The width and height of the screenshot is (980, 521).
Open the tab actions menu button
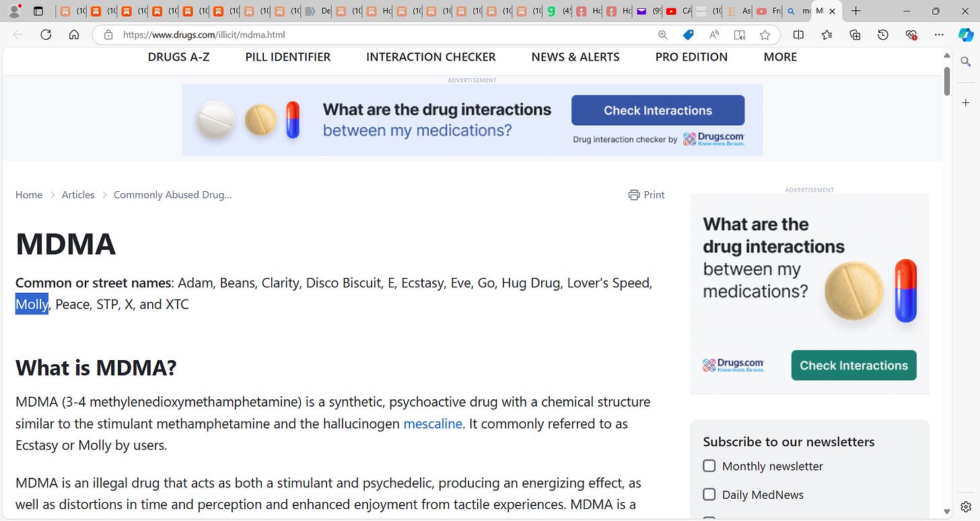point(38,11)
